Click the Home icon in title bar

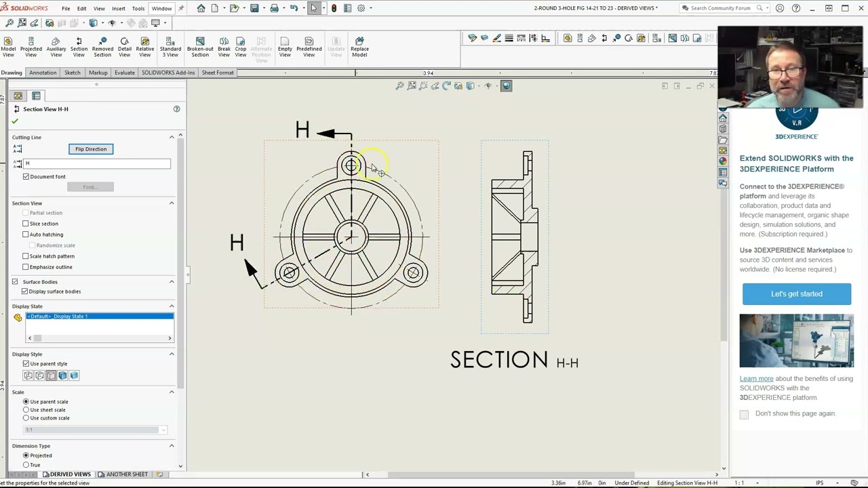click(x=201, y=8)
